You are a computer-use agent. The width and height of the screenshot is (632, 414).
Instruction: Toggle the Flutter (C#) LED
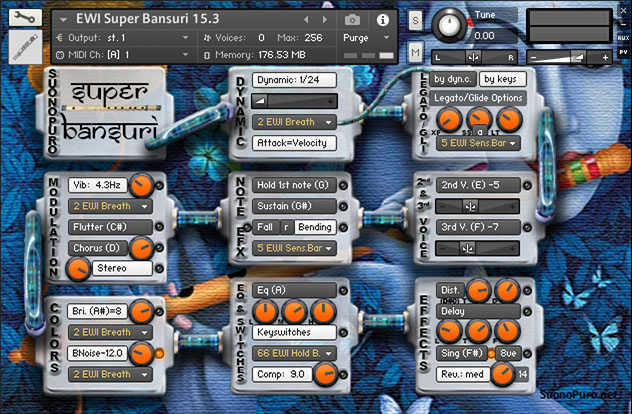[160, 227]
